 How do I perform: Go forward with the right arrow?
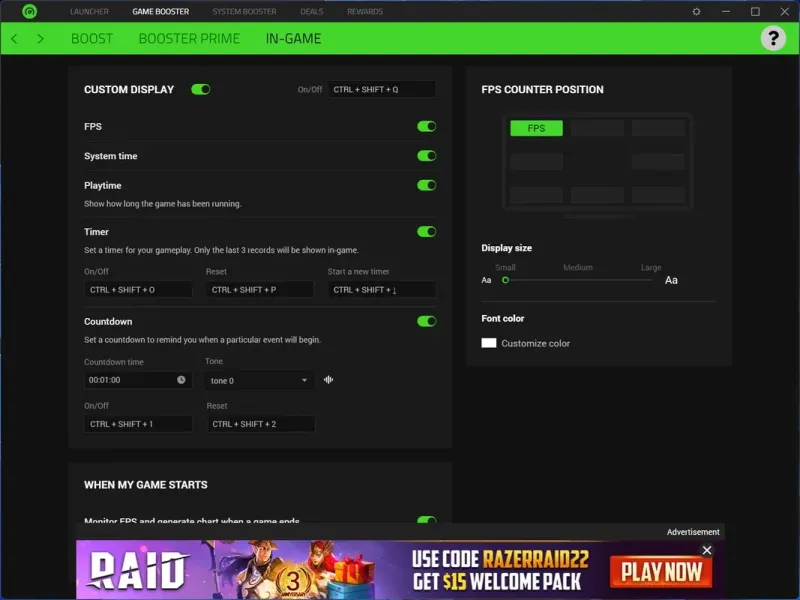[40, 38]
